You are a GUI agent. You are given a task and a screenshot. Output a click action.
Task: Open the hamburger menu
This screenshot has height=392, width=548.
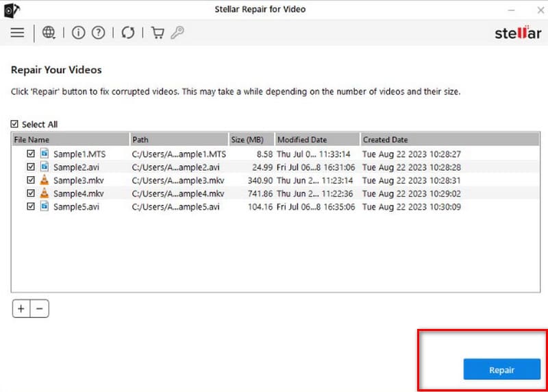pyautogui.click(x=17, y=33)
